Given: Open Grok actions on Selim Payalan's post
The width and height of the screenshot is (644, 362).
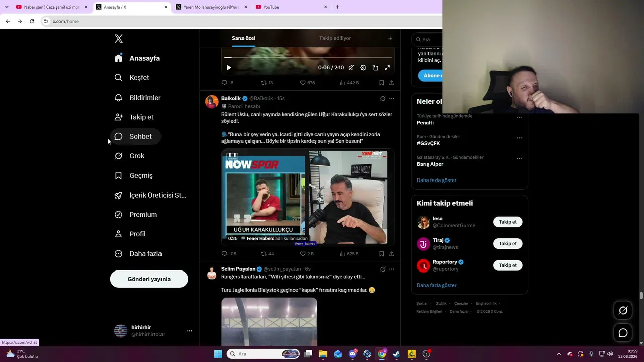Looking at the screenshot, I should click(x=383, y=269).
